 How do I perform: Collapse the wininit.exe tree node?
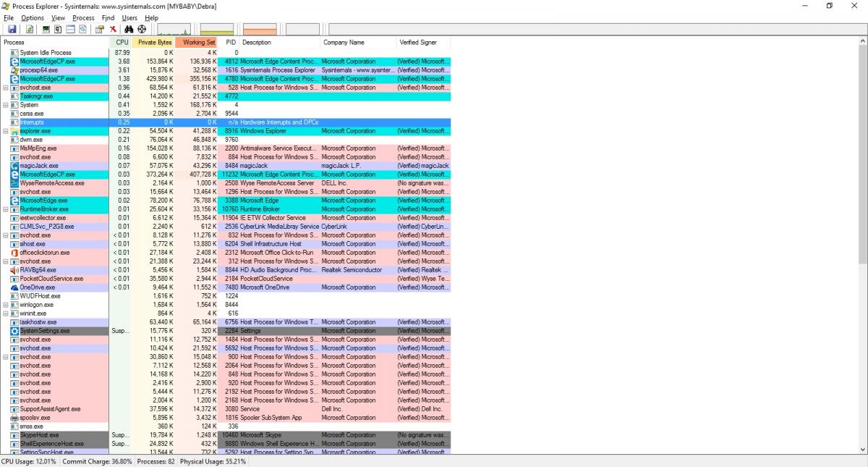[x=6, y=314]
